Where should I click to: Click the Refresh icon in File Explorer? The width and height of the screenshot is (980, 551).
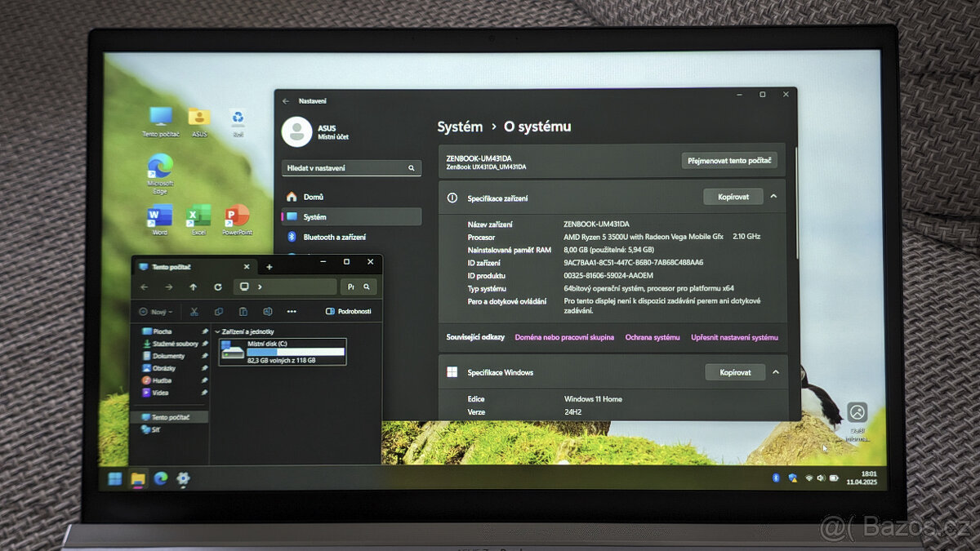click(x=218, y=287)
